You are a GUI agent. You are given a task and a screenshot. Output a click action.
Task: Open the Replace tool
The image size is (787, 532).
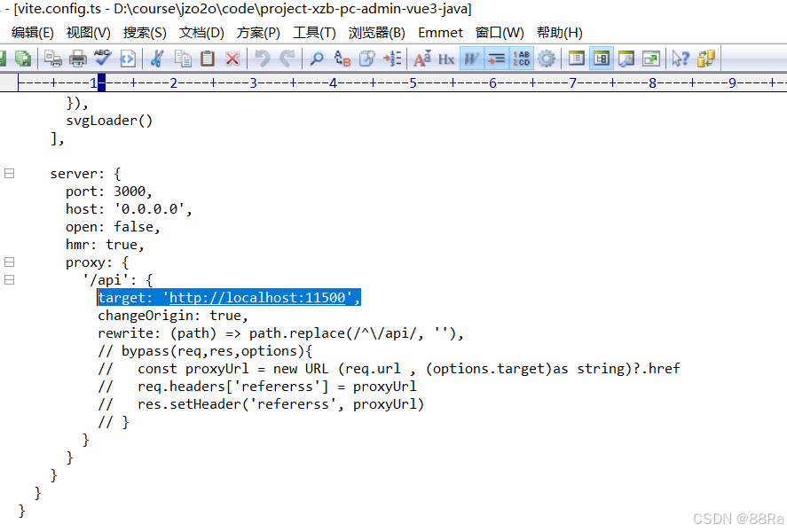pos(341,59)
